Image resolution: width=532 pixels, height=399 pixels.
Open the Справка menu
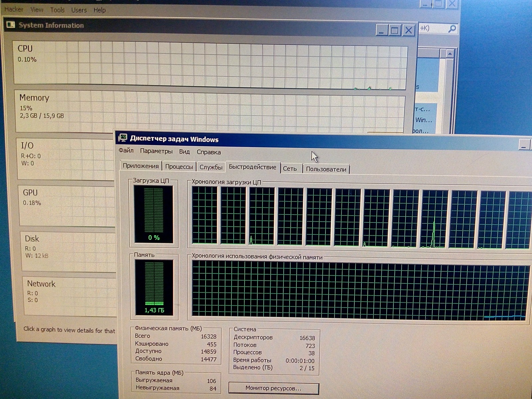[x=208, y=152]
